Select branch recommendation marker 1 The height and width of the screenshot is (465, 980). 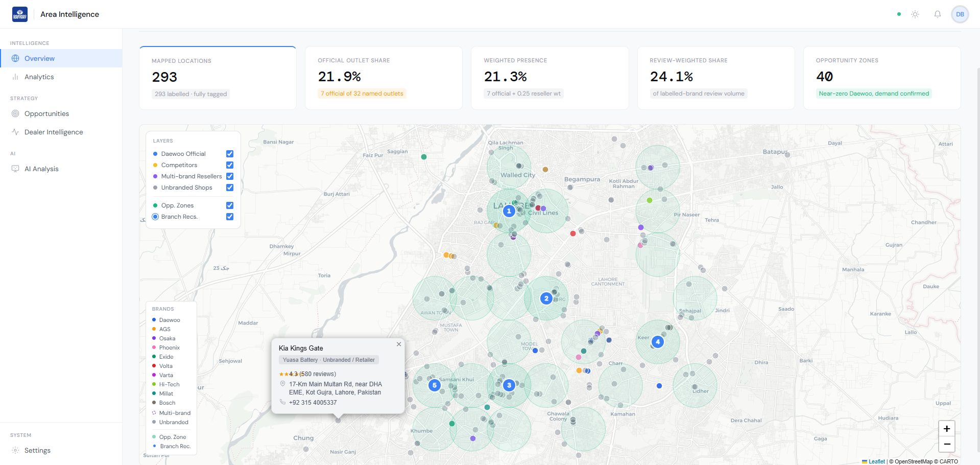(x=509, y=211)
